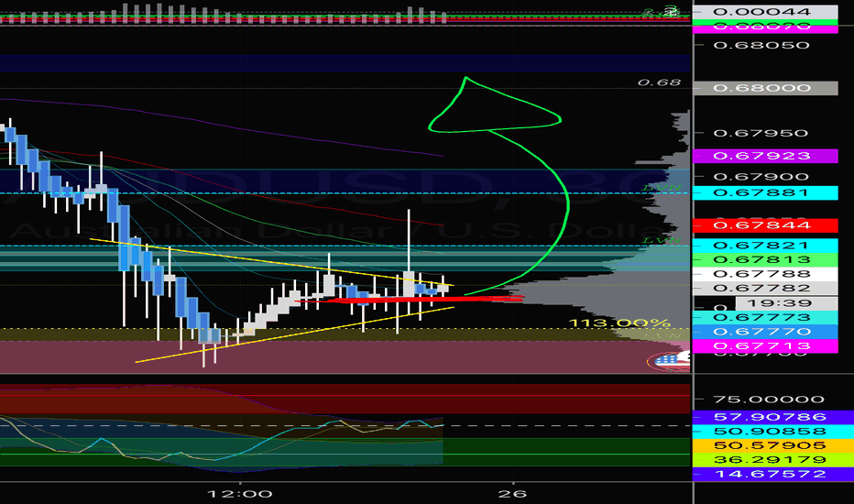Click the 26 date axis label

coord(512,494)
